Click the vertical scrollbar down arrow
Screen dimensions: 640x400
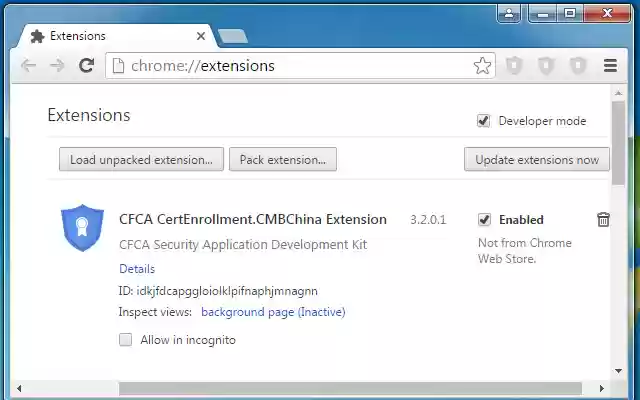pos(618,371)
